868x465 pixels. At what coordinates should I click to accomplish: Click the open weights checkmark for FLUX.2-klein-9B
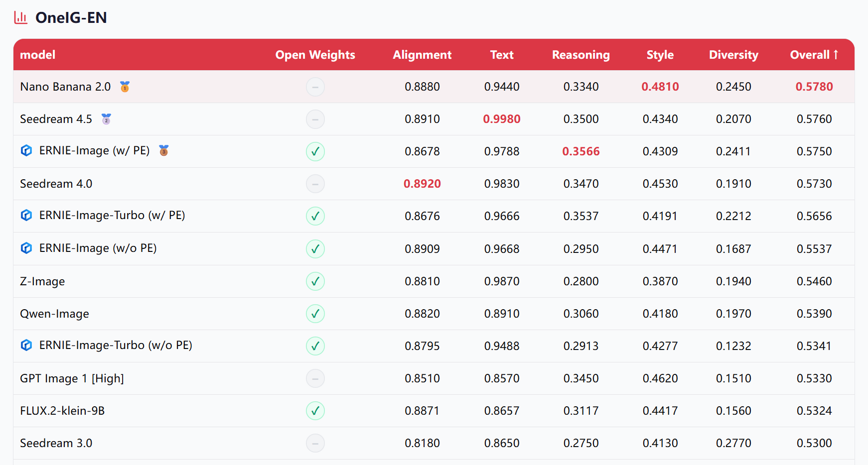pos(315,411)
